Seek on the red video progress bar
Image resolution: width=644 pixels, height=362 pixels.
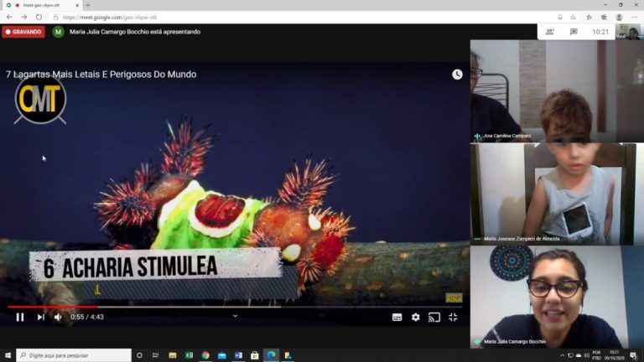coord(235,307)
